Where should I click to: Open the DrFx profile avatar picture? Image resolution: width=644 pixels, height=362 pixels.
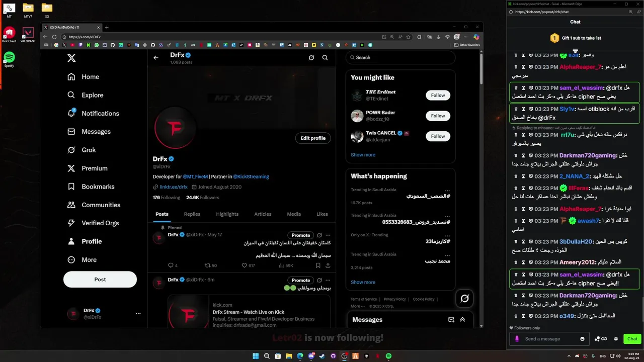(x=175, y=129)
